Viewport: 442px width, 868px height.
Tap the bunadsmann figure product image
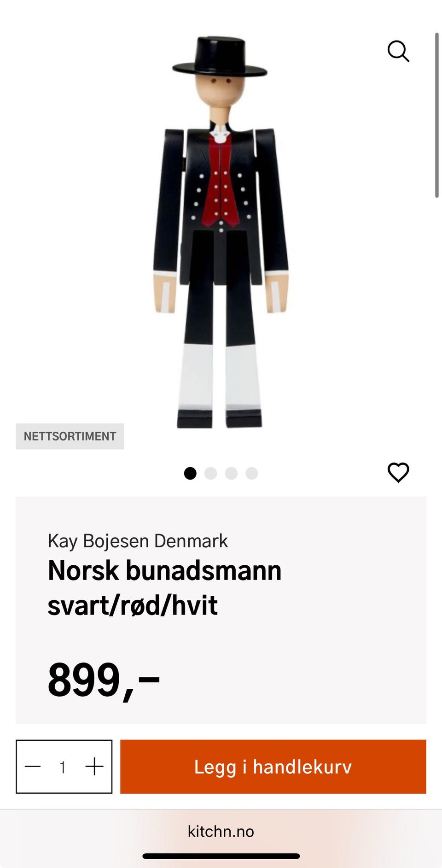(x=221, y=233)
